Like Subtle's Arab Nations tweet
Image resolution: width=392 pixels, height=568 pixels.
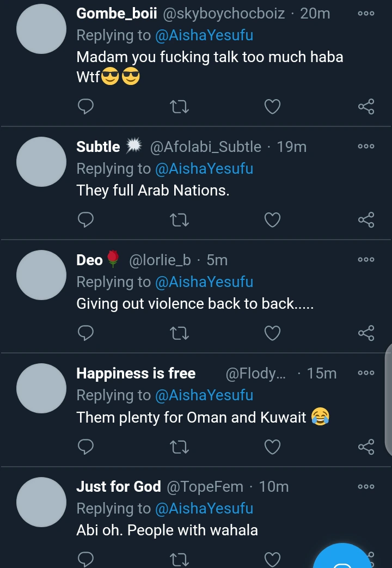tap(272, 219)
